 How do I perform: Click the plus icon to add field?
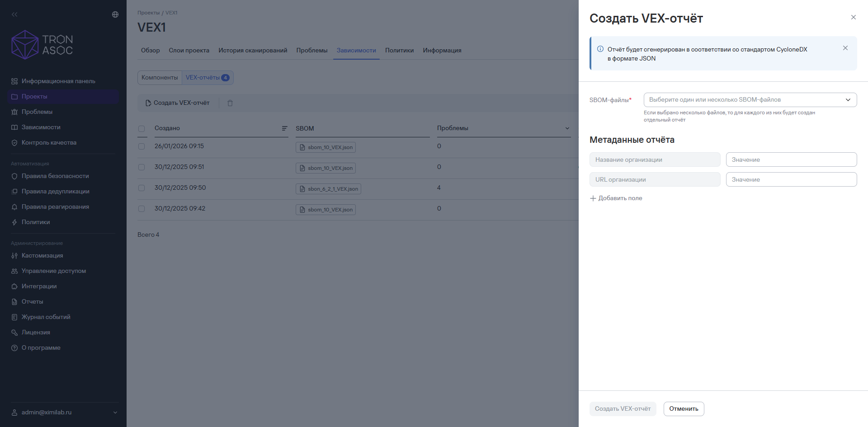[593, 198]
